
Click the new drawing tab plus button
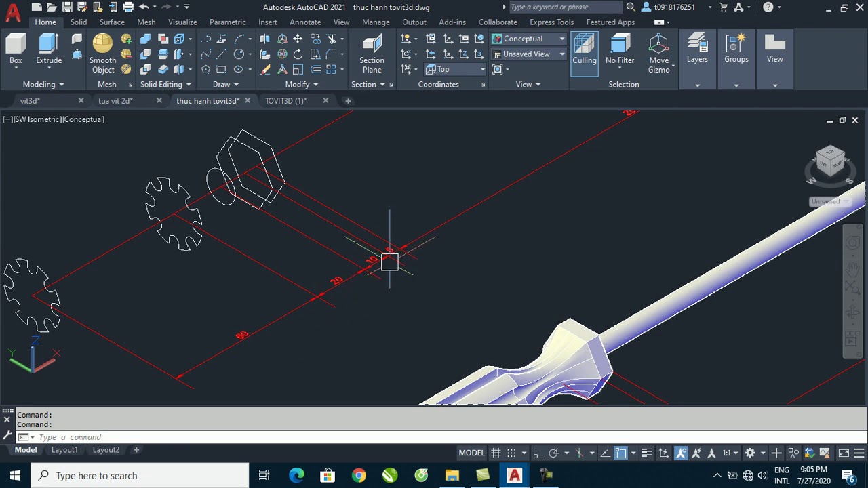pos(348,101)
